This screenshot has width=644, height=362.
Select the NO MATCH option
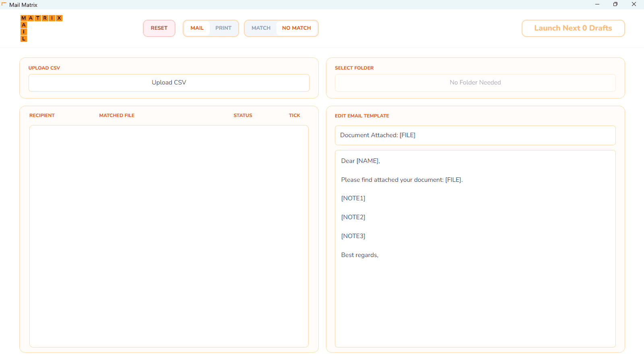[296, 28]
